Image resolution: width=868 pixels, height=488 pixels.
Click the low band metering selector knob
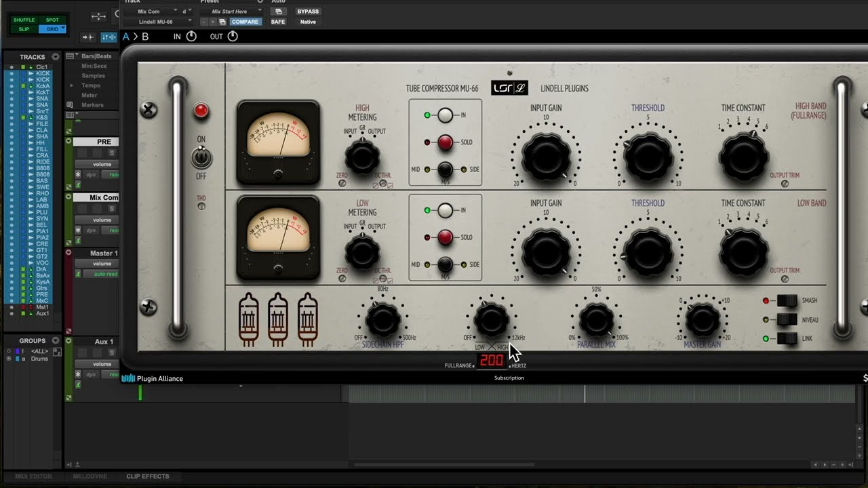pos(362,253)
